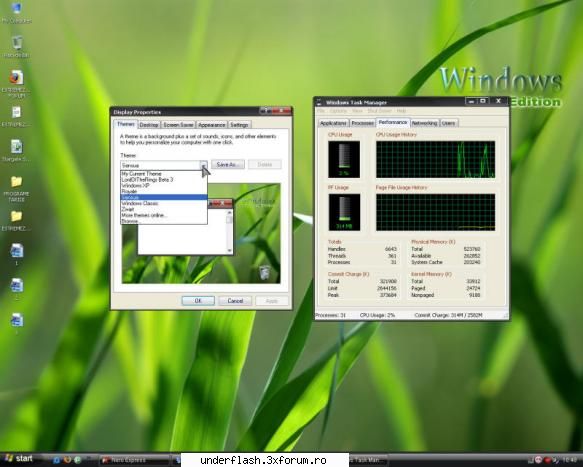
Task: Open the Networking tab in Task Manager
Action: [424, 123]
